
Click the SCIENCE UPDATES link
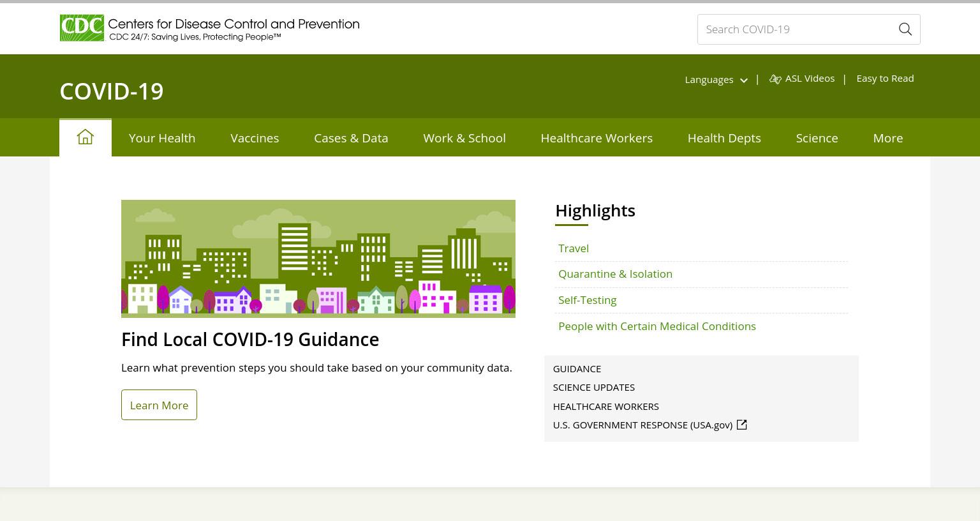594,388
